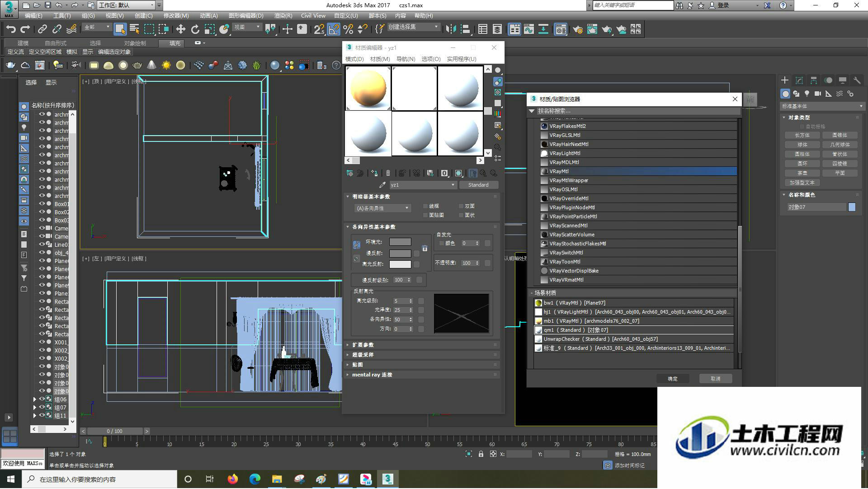868x489 pixels.
Task: Click the 漫反射 color swatch
Action: (x=400, y=253)
